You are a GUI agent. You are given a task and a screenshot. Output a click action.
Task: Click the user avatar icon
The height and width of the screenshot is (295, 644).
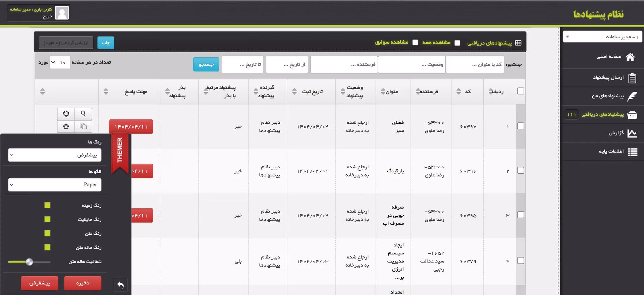(62, 13)
